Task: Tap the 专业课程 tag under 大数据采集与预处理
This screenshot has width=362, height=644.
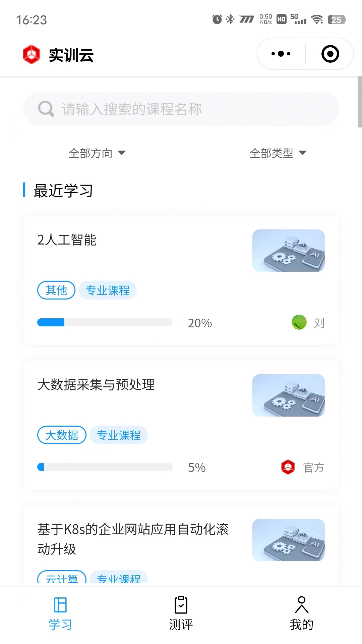Action: pos(119,435)
